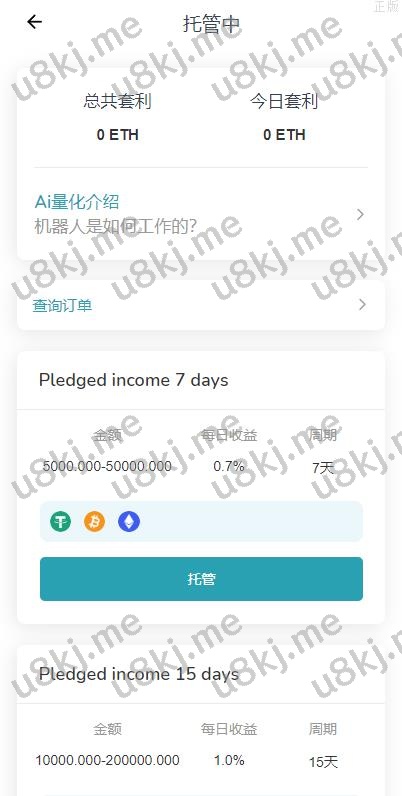Tap 机器人是如何工作的? subtitle
Screen dimensions: 402x796
point(115,226)
